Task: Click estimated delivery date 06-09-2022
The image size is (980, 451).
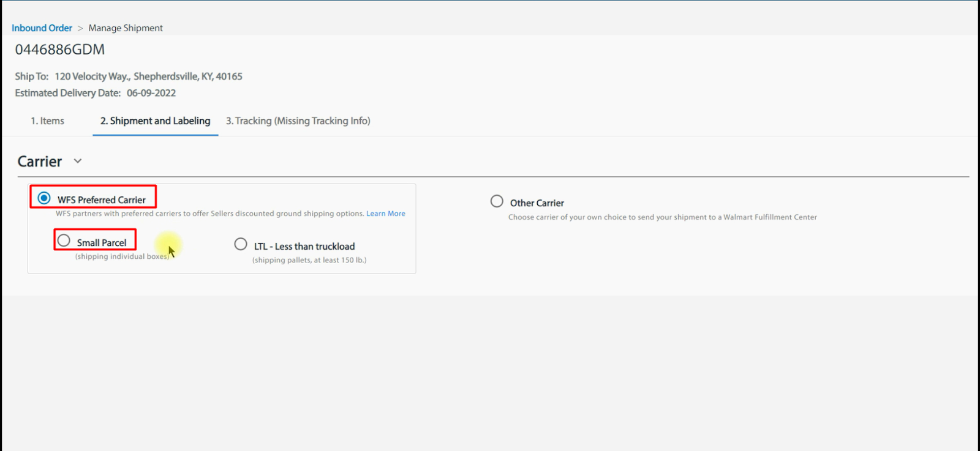Action: click(151, 93)
